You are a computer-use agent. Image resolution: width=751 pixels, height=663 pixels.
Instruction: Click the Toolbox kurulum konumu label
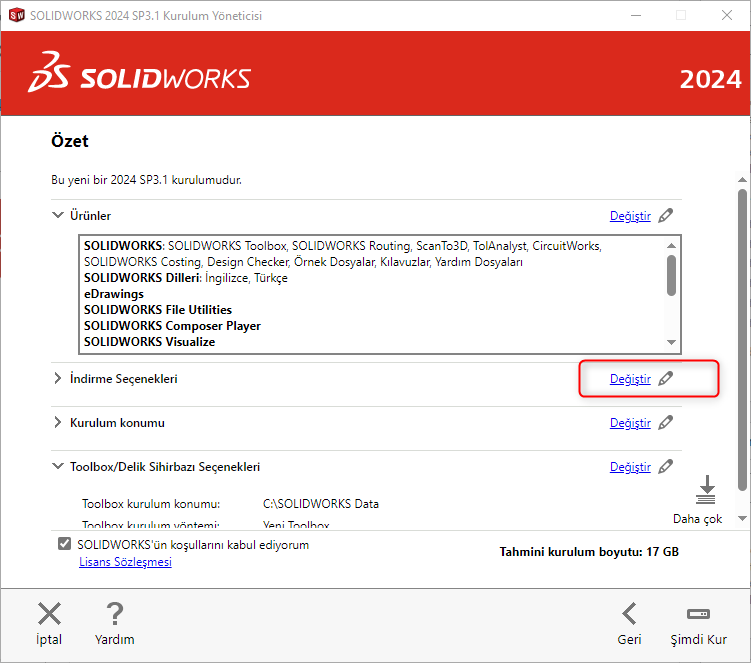pos(150,504)
